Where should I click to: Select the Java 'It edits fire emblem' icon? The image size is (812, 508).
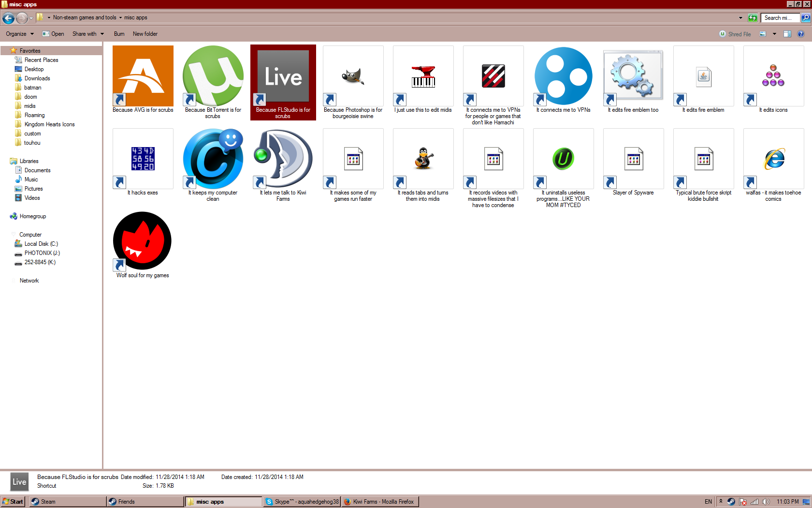[703, 76]
